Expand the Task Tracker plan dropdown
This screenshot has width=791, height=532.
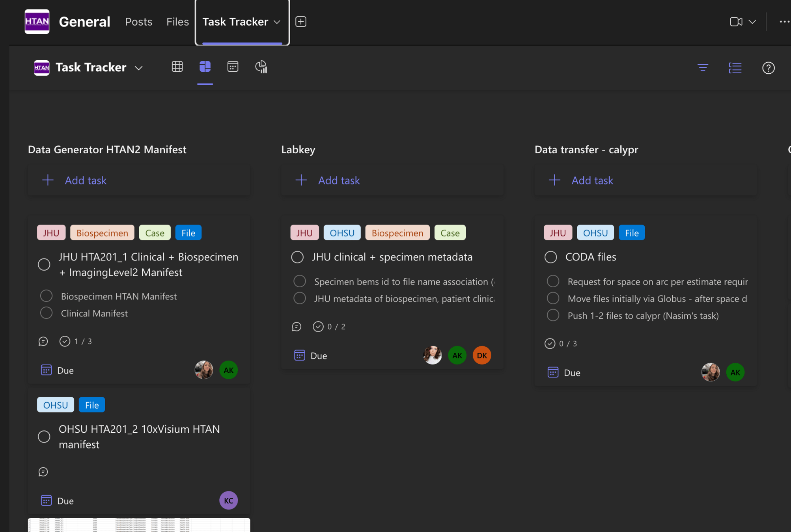138,68
